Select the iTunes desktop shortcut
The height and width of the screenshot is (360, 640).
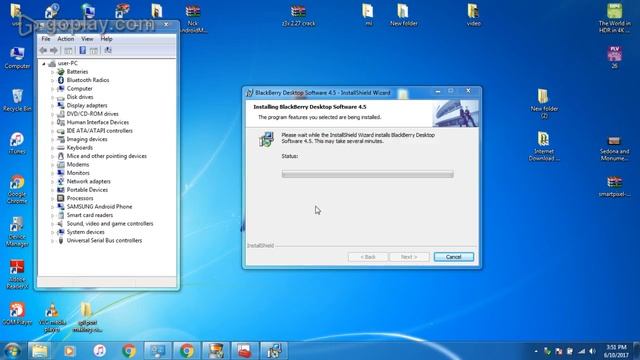17,143
